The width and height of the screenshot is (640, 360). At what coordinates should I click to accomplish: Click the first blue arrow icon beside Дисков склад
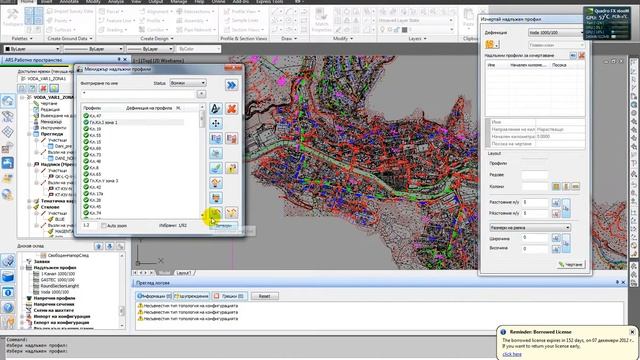[98, 246]
